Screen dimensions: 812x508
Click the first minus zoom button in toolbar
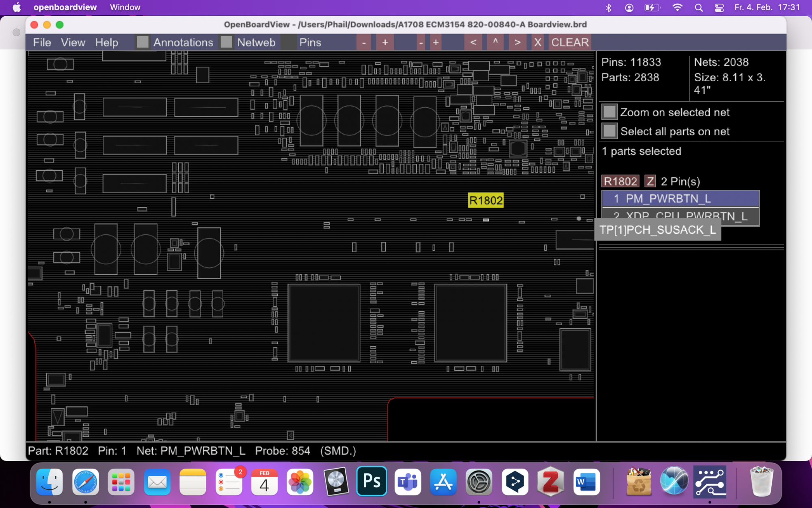point(364,42)
